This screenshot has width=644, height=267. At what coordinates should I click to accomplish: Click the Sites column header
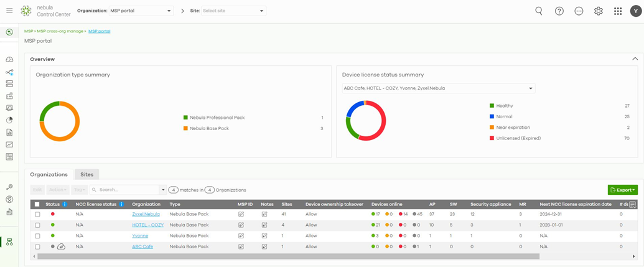pos(287,204)
